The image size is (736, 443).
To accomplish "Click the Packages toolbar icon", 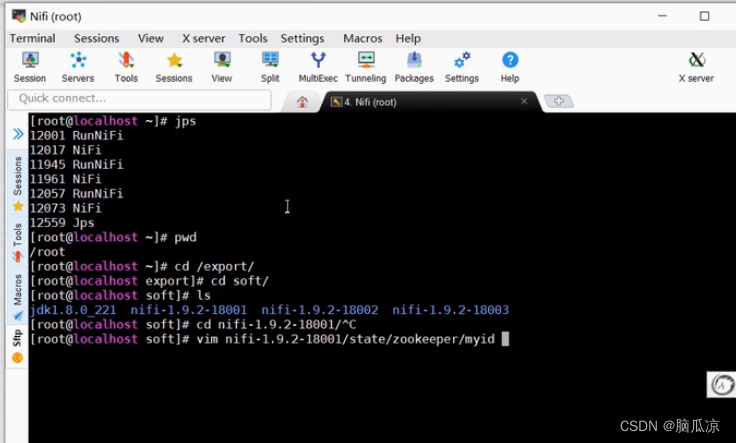I will 414,67.
